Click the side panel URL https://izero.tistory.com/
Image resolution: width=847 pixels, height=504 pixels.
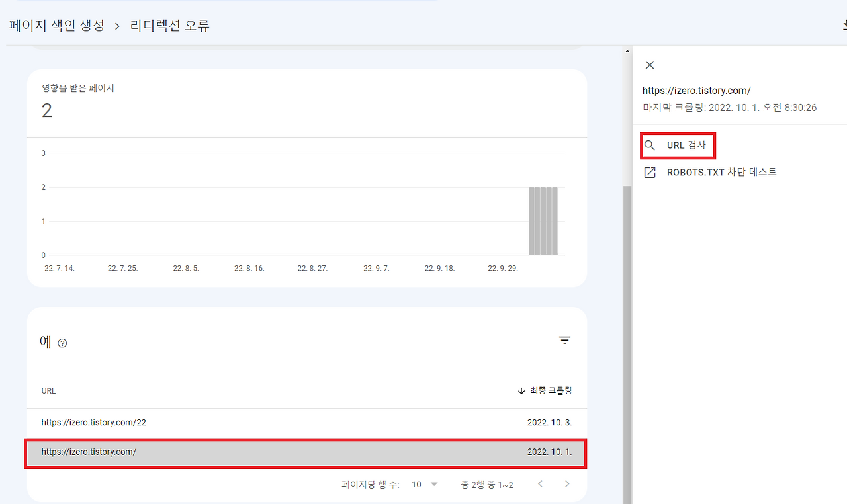(697, 91)
